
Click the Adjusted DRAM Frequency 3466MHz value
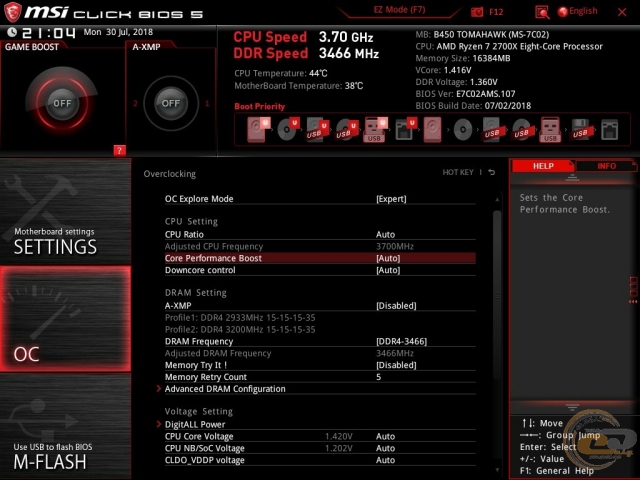pyautogui.click(x=395, y=353)
